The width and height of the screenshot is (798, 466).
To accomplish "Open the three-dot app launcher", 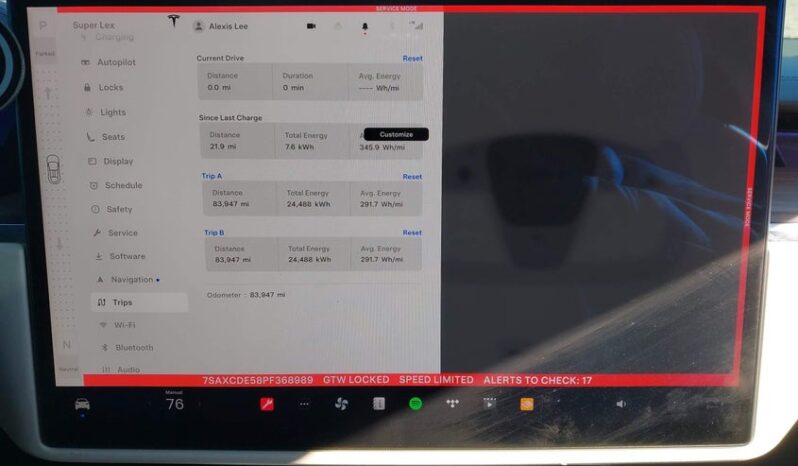I will (304, 404).
